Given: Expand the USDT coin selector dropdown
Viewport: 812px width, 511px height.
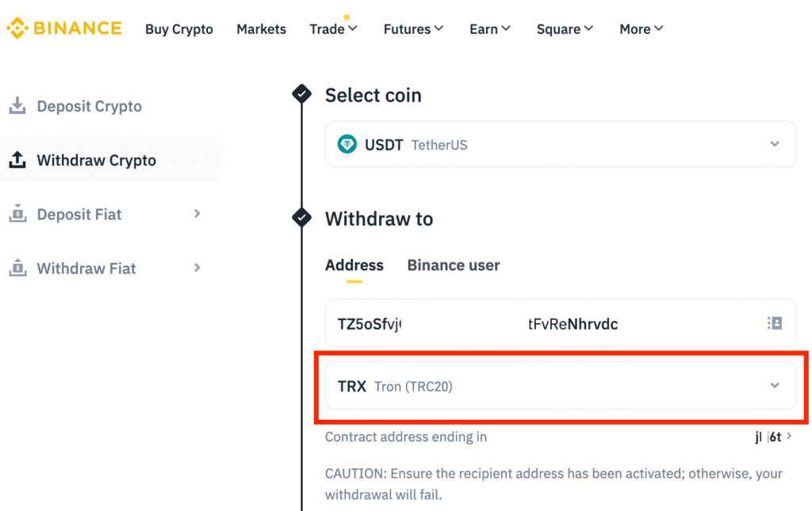Looking at the screenshot, I should click(x=775, y=144).
